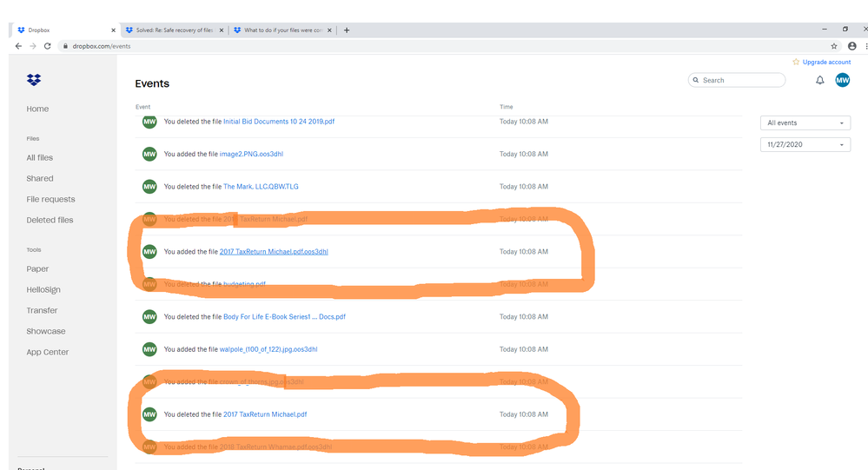Click 'Today 10:08 AM' on walpole jpg row
Image resolution: width=868 pixels, height=470 pixels.
point(524,349)
